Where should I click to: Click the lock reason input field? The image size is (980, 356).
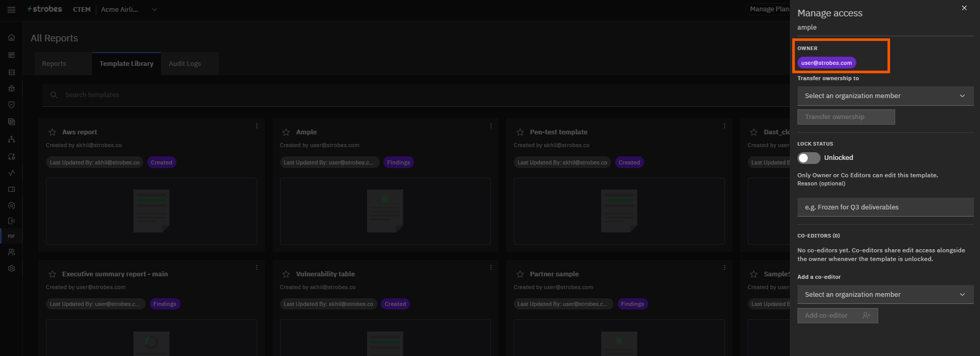[x=885, y=207]
